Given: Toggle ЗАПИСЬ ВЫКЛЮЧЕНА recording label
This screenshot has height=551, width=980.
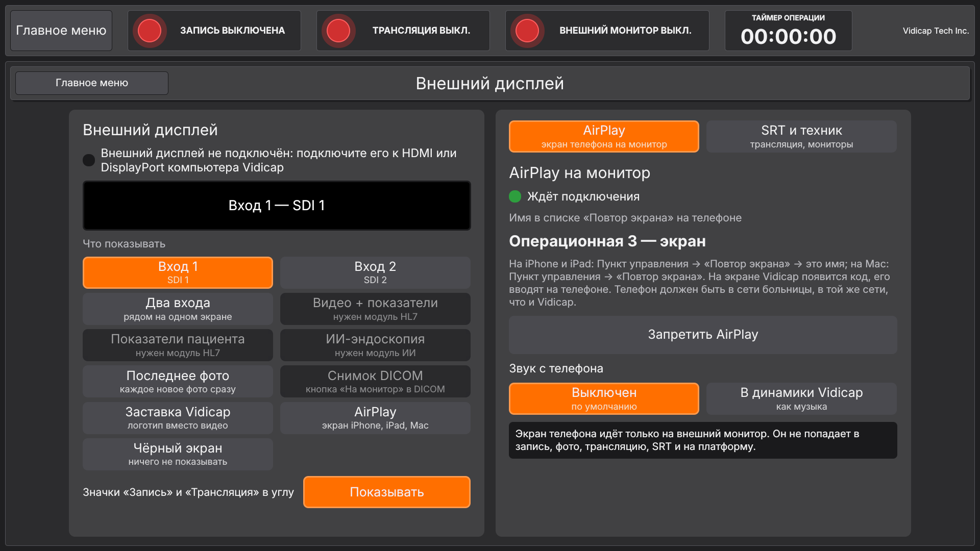Looking at the screenshot, I should coord(232,31).
